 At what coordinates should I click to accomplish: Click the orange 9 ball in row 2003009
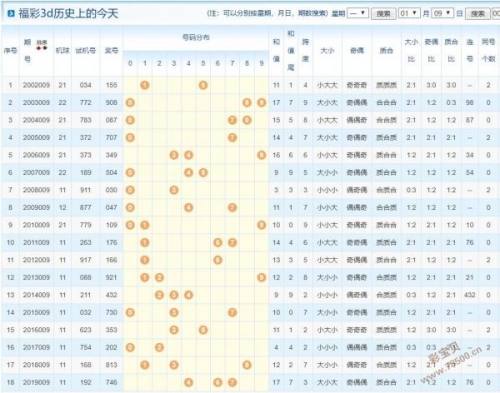(262, 103)
